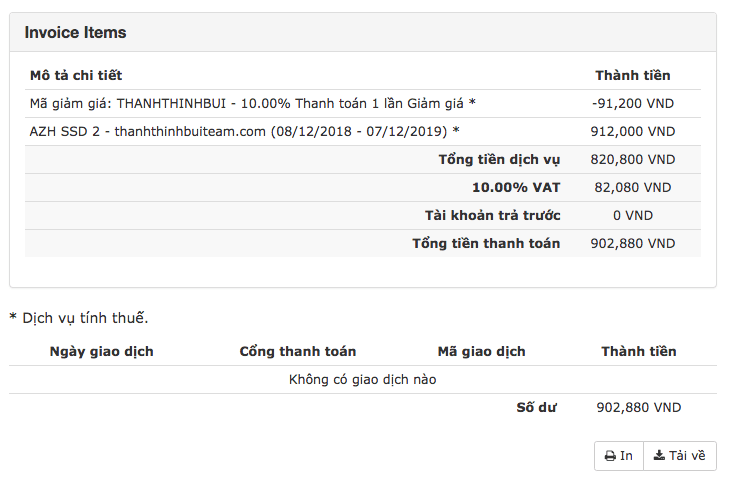Click the In print button
The width and height of the screenshot is (732, 487).
619,456
